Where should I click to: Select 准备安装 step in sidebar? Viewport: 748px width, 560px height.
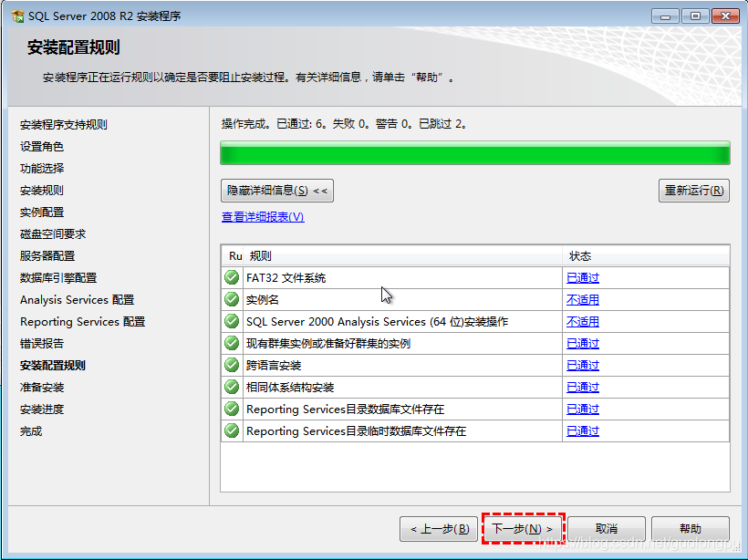[42, 388]
